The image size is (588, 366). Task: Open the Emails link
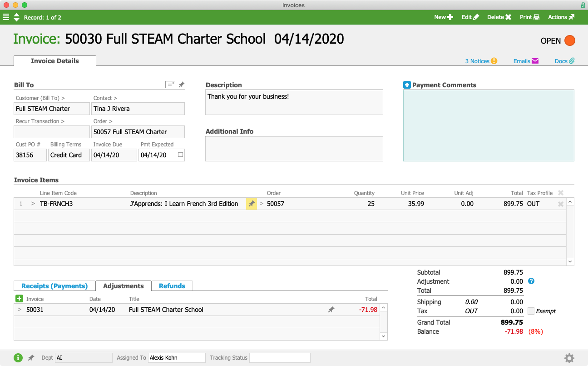point(526,61)
